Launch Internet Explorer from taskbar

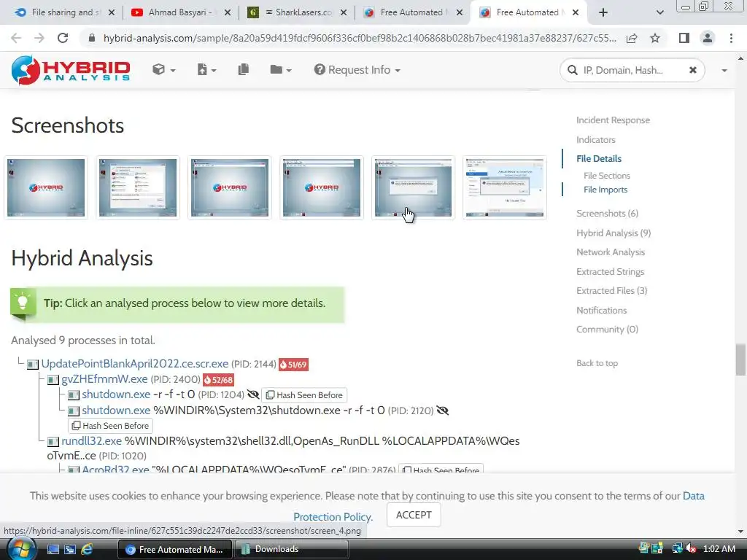pos(87,550)
